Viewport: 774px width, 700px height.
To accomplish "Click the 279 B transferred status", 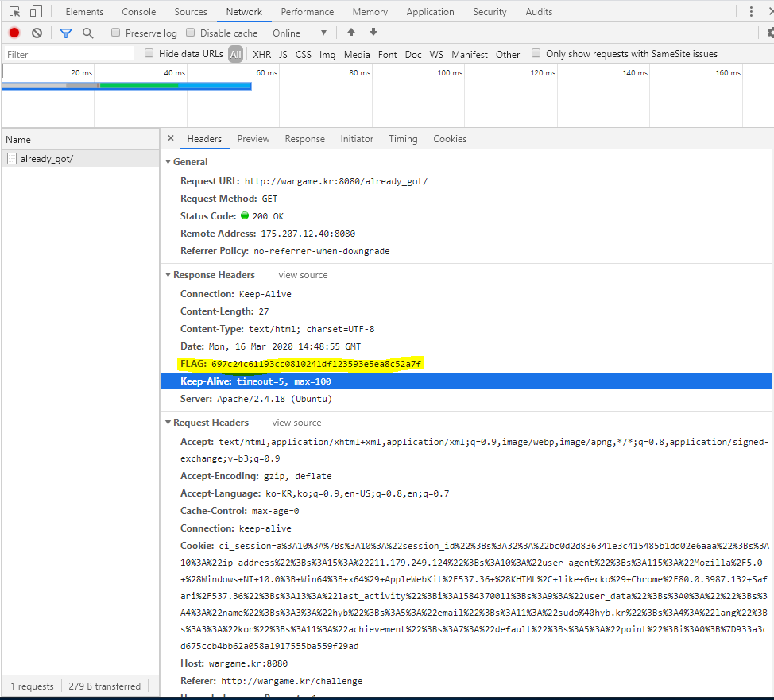I will tap(105, 686).
